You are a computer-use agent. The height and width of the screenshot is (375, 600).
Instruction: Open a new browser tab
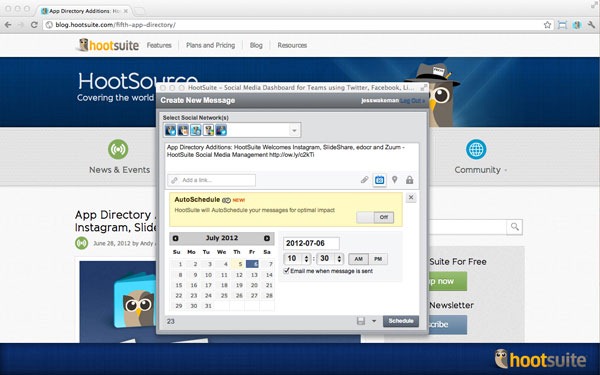pos(140,11)
